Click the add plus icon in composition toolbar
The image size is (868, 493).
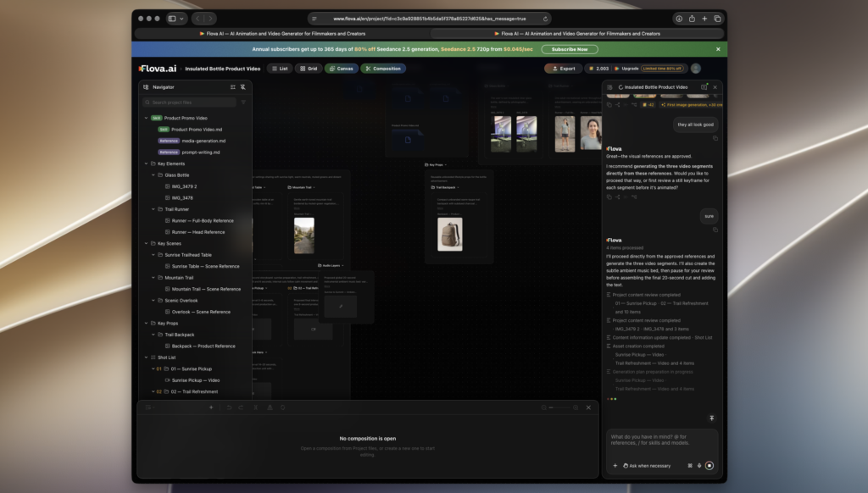tap(211, 407)
